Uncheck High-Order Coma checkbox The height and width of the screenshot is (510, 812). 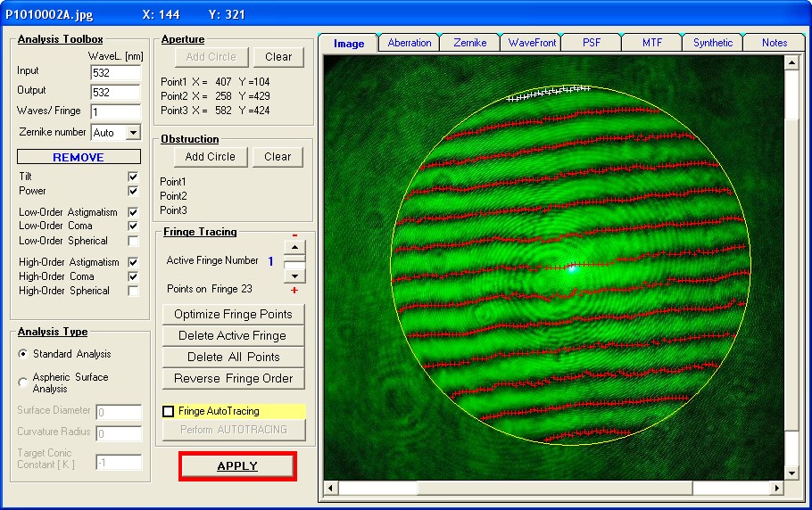[133, 276]
